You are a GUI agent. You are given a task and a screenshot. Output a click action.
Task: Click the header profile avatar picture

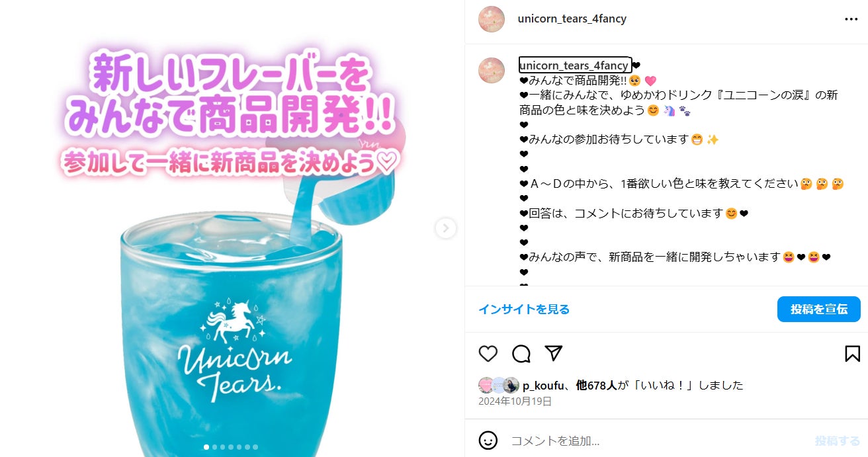492,19
